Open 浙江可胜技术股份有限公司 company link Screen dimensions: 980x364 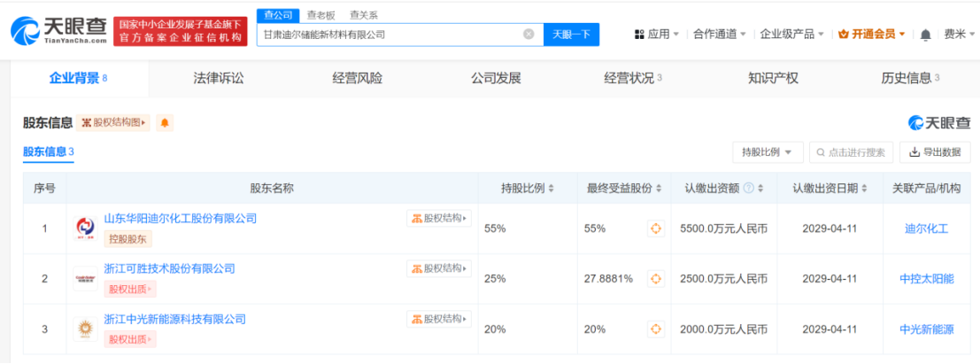coord(169,268)
